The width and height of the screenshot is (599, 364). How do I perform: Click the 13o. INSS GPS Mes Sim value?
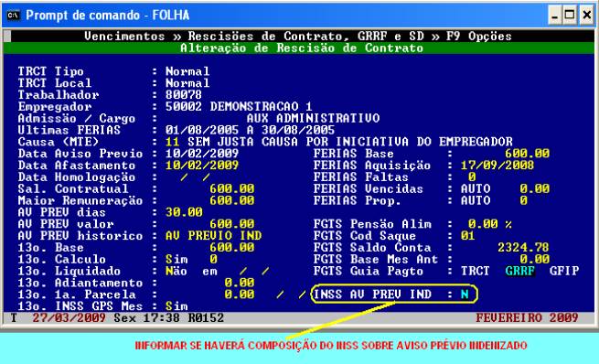[x=176, y=306]
